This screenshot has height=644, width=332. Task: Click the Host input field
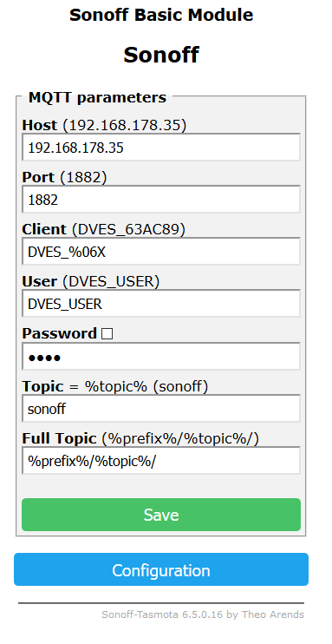tap(161, 147)
